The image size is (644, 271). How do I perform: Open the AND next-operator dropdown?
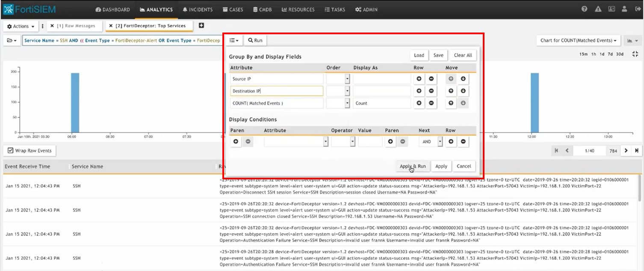point(440,142)
